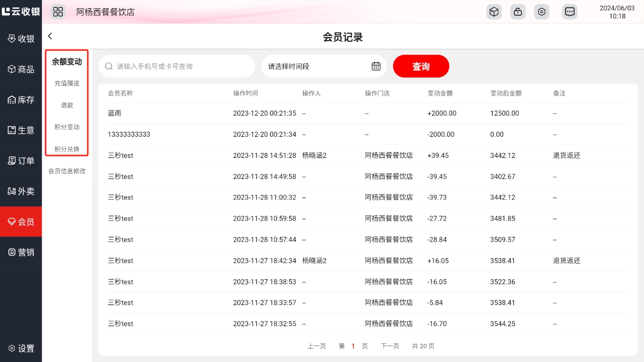The width and height of the screenshot is (644, 362).
Task: Open 收银 in the left sidebar
Action: point(21,39)
